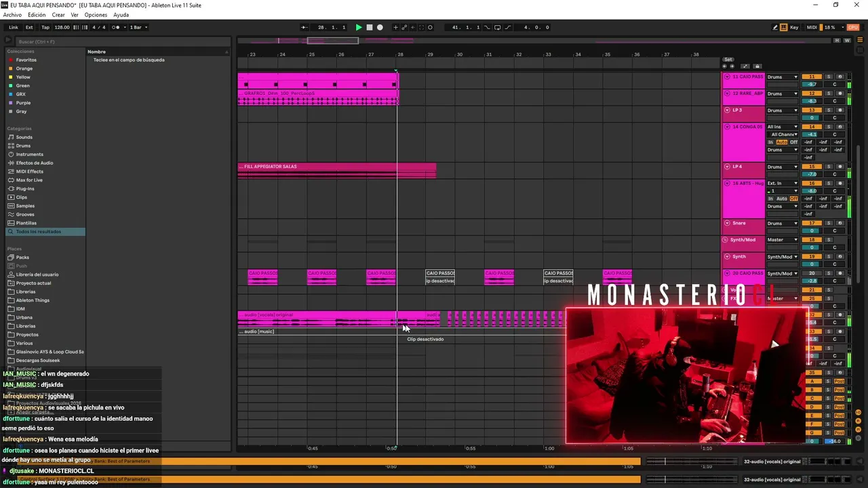The width and height of the screenshot is (868, 488).
Task: Click the browser search field
Action: pos(122,42)
